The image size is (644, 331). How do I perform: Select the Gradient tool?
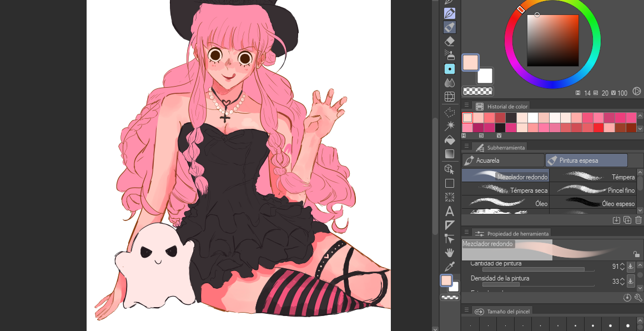point(450,154)
